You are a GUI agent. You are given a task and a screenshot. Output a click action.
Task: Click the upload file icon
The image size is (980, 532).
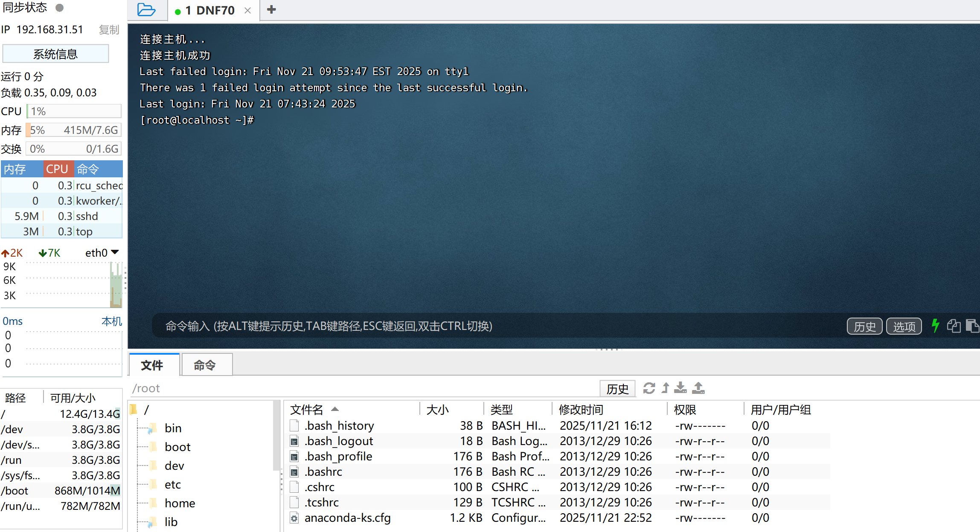(697, 388)
